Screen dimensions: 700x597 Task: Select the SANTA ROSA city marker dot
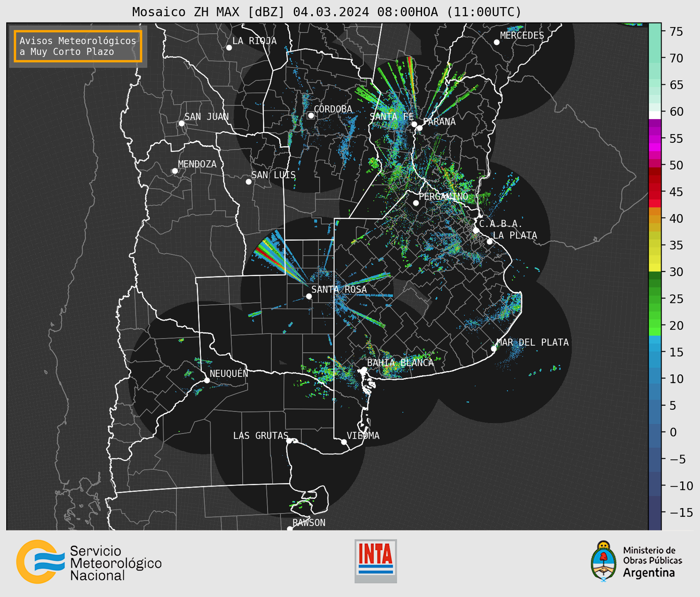[309, 296]
